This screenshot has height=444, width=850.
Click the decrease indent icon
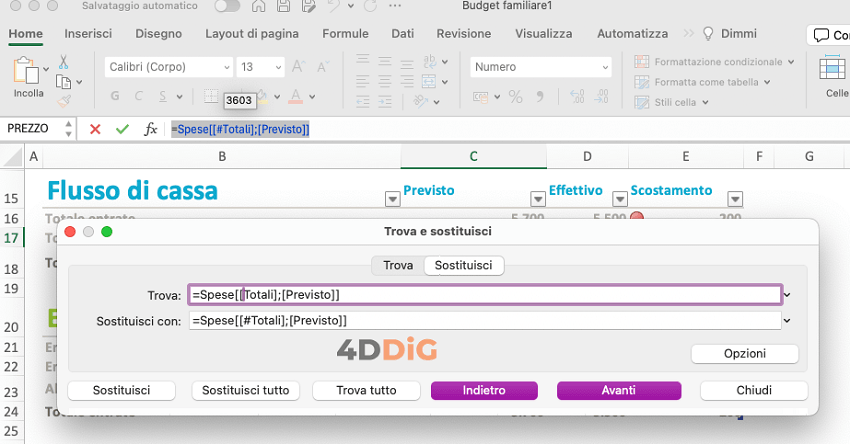click(363, 101)
